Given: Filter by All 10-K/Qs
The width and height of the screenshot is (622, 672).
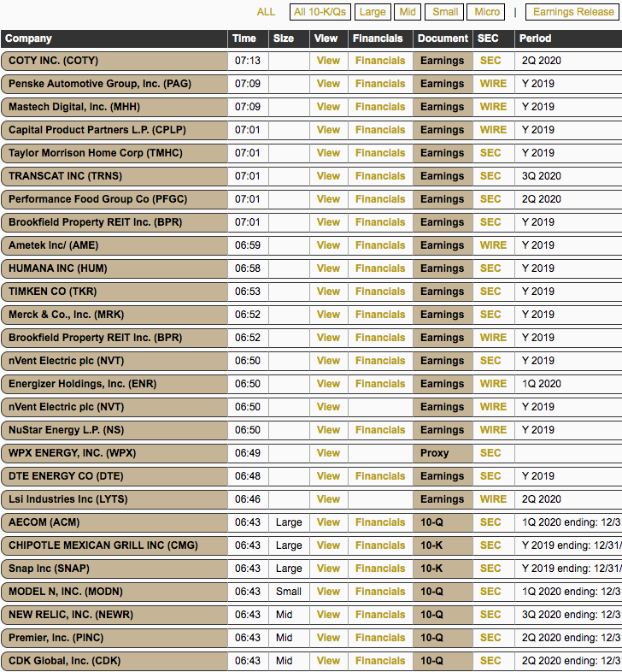Looking at the screenshot, I should (320, 12).
